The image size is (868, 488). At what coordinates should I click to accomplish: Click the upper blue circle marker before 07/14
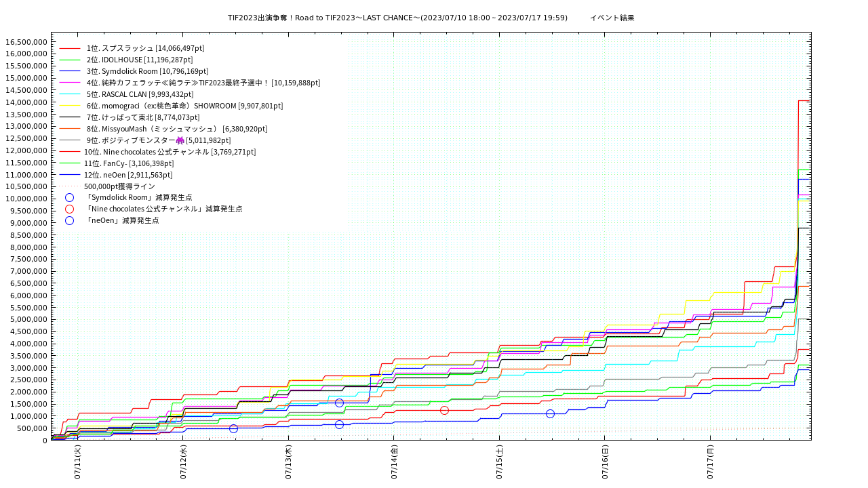point(339,403)
